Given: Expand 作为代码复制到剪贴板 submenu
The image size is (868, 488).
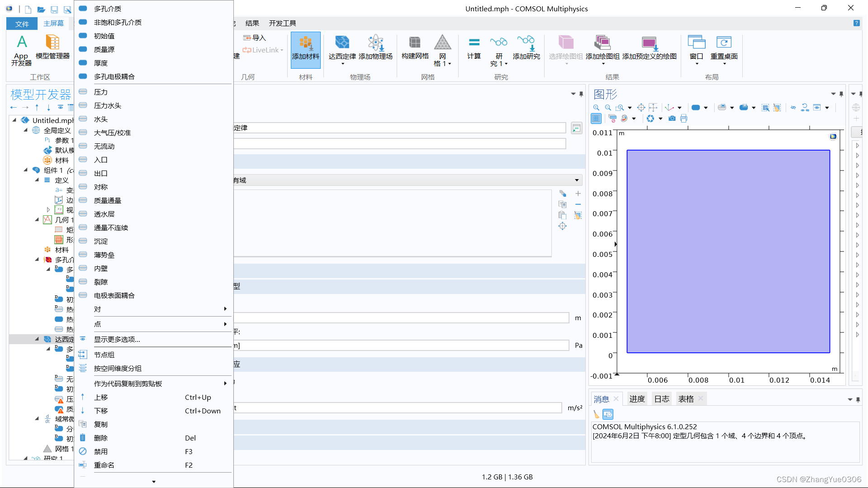Looking at the screenshot, I should point(154,384).
